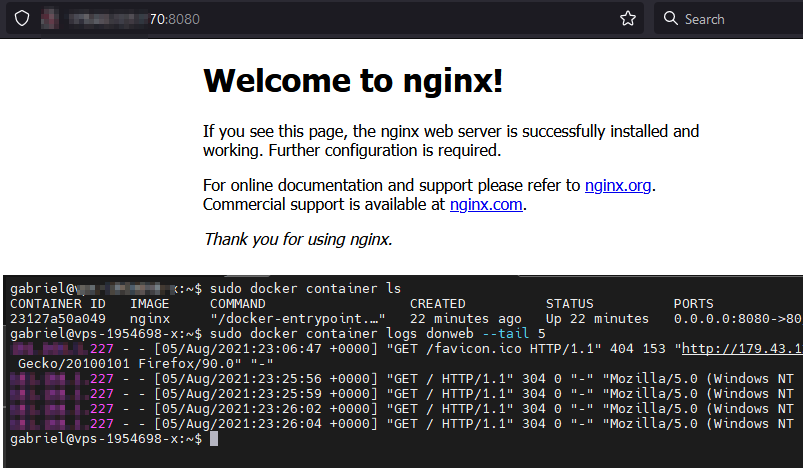
Task: Click the blurred site identity icon in the address bar
Action: pos(50,19)
